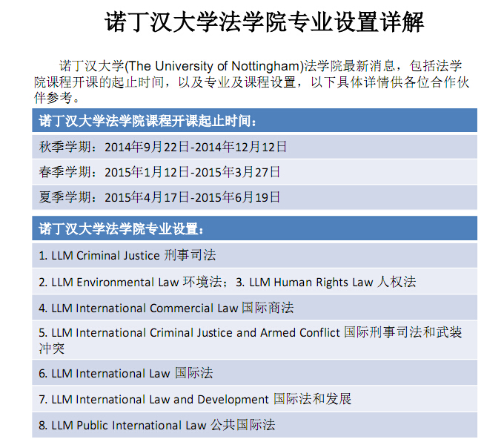
Task: Select the blue header 课程开课起止时间
Action: [148, 121]
